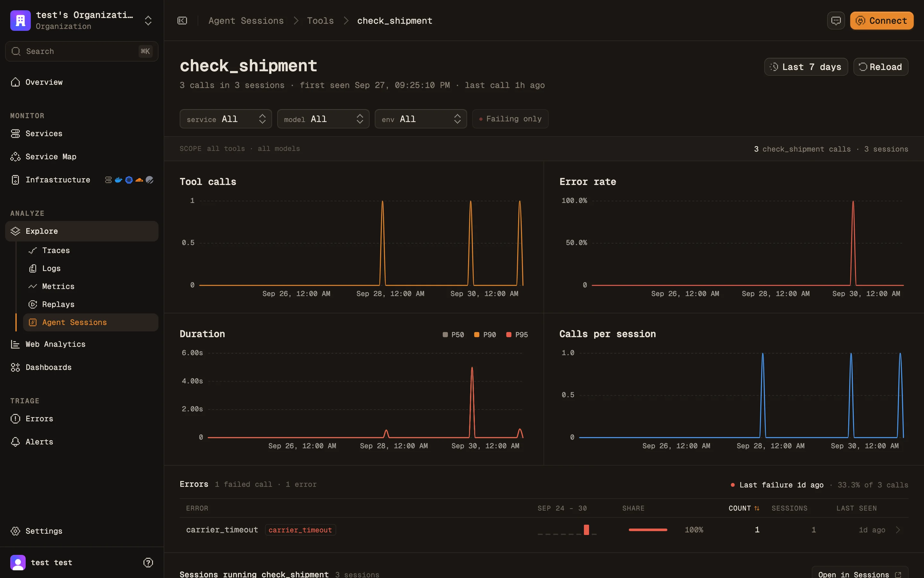Click the Kubernetes icon beside Infrastructure
This screenshot has width=924, height=578.
point(129,180)
